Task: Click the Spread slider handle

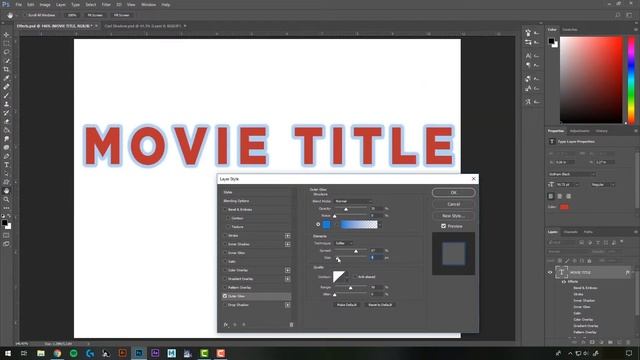Action: click(x=356, y=251)
